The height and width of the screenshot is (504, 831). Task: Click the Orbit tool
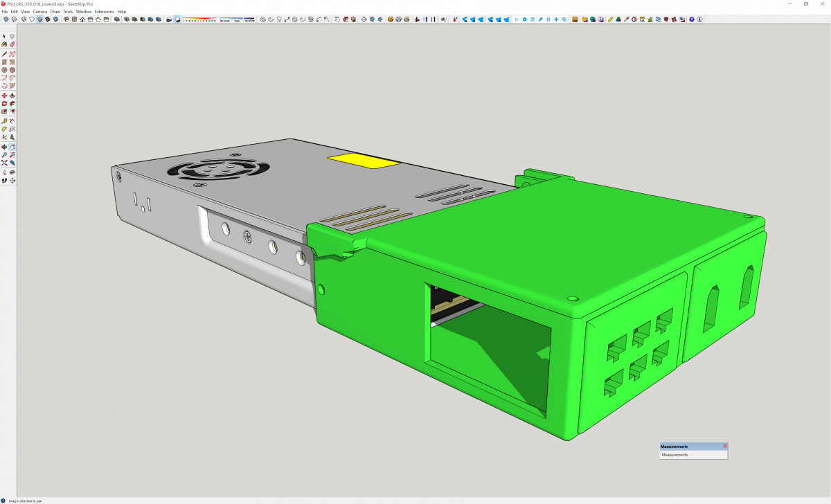click(4, 147)
